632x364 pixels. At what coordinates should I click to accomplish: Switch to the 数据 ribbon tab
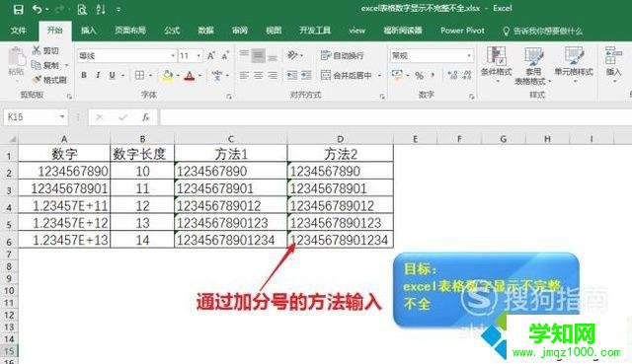point(205,31)
